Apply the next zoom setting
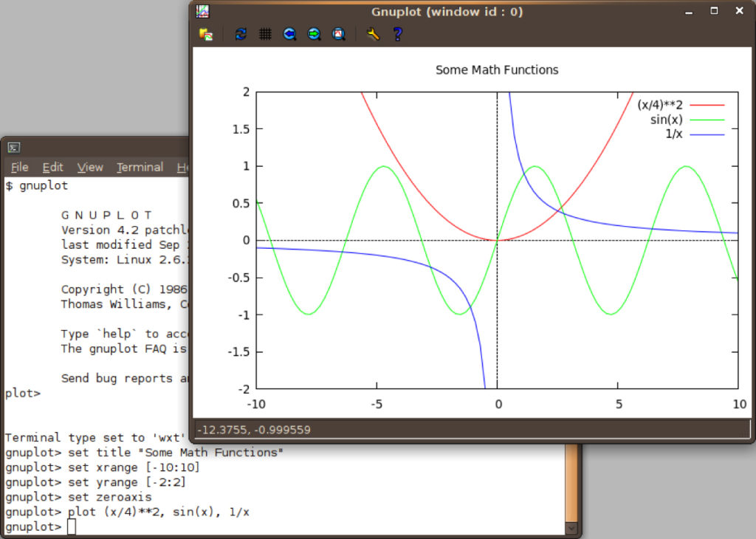Screen dimensions: 756x539 (314, 33)
